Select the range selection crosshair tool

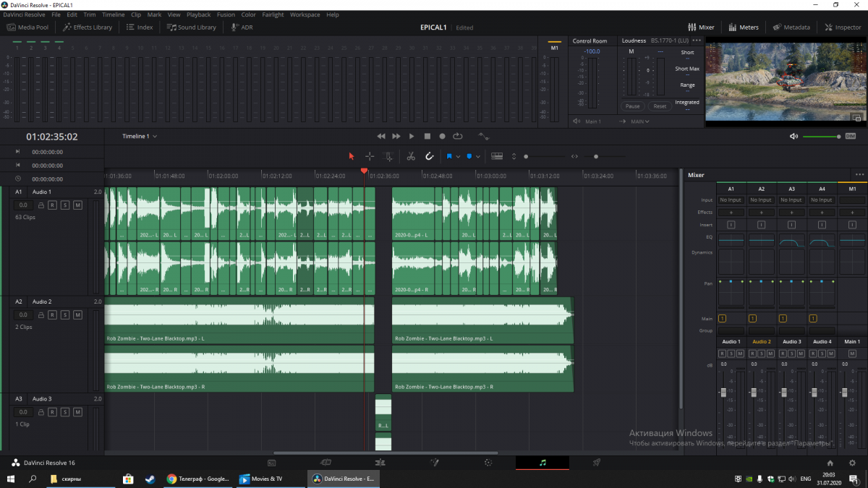(370, 156)
